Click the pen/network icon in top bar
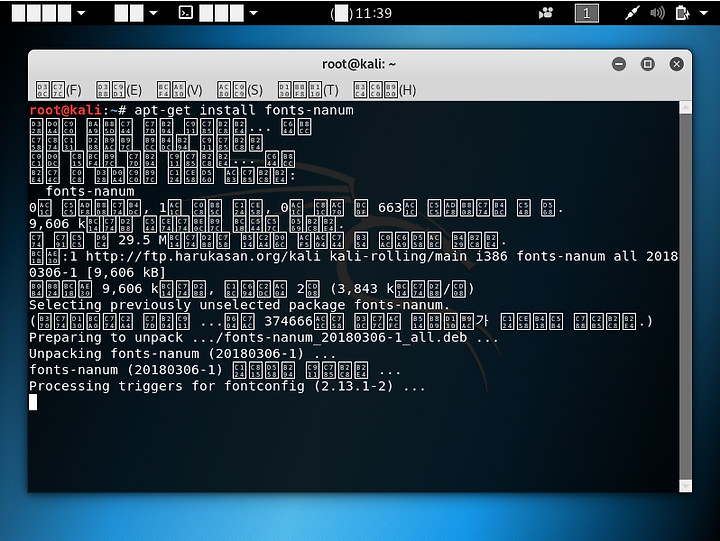Viewport: 720px width, 541px height. [x=632, y=13]
